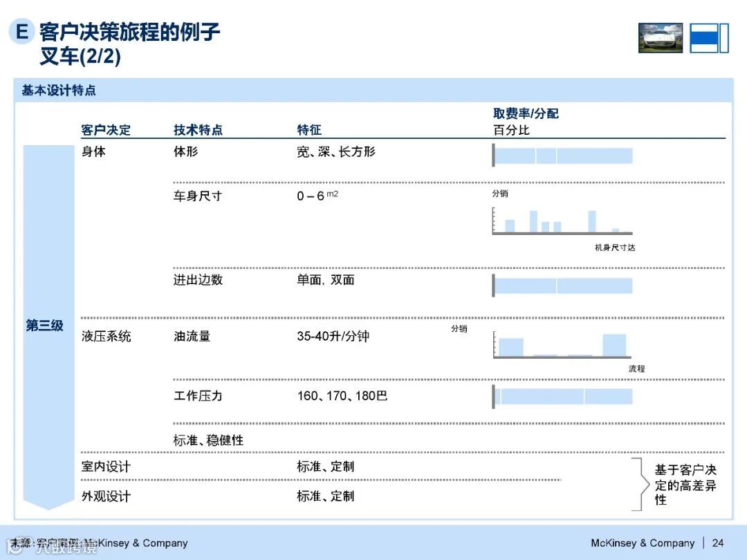Select the text 标准、稳健性

point(208,440)
